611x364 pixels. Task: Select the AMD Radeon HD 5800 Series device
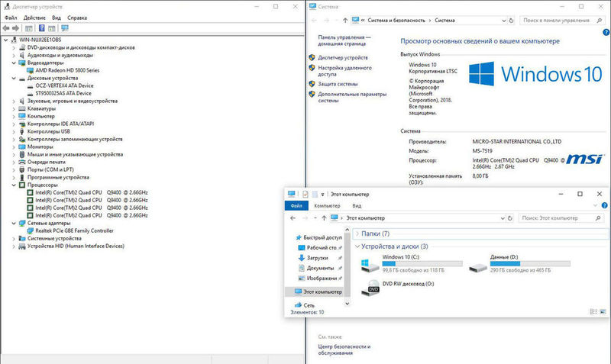[67, 70]
